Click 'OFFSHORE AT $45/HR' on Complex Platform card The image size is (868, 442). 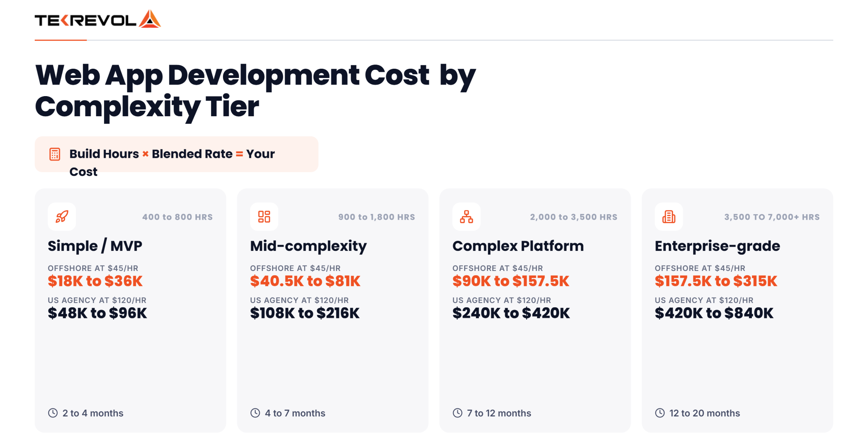click(x=498, y=268)
